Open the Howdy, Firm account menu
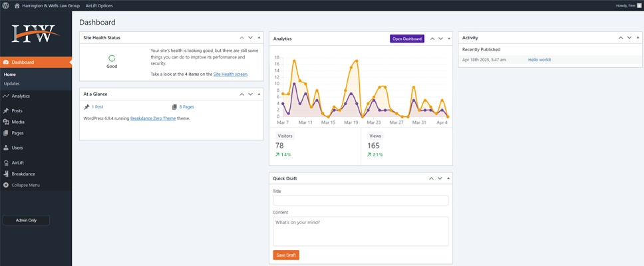The width and height of the screenshot is (644, 266). click(625, 6)
